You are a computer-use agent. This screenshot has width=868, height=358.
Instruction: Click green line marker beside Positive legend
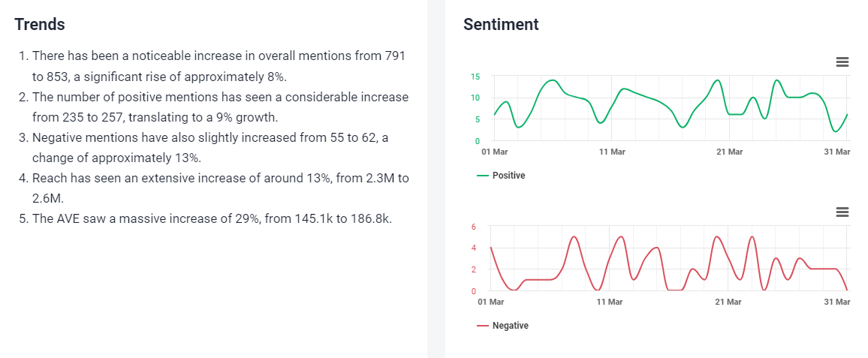(483, 176)
